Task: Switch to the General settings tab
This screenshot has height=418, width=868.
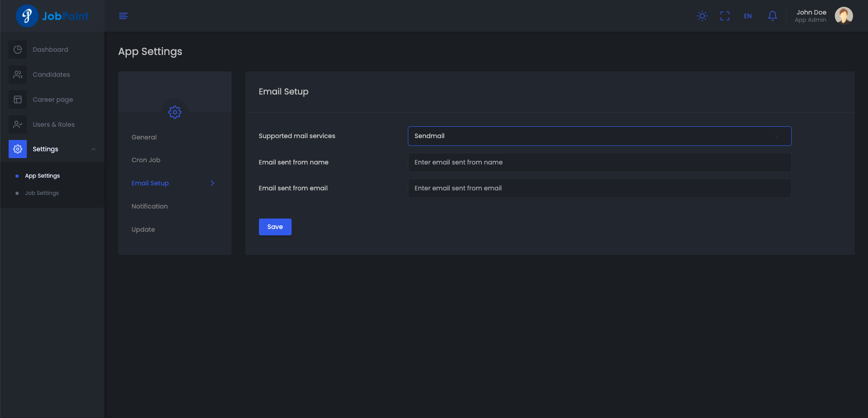Action: pos(144,137)
